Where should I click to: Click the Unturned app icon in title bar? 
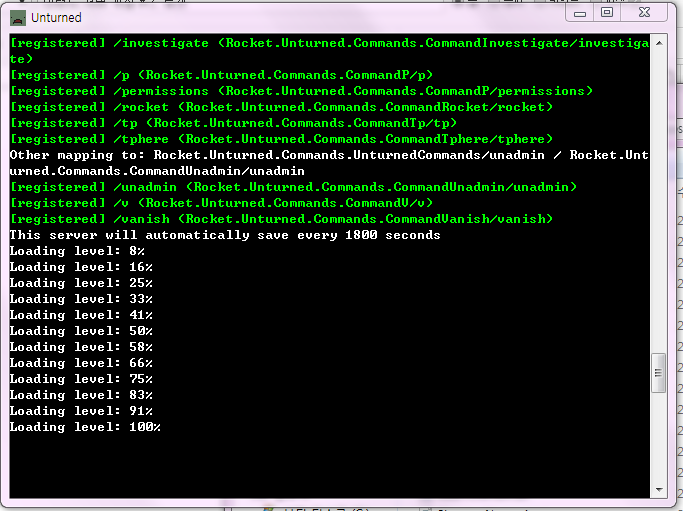click(x=18, y=18)
